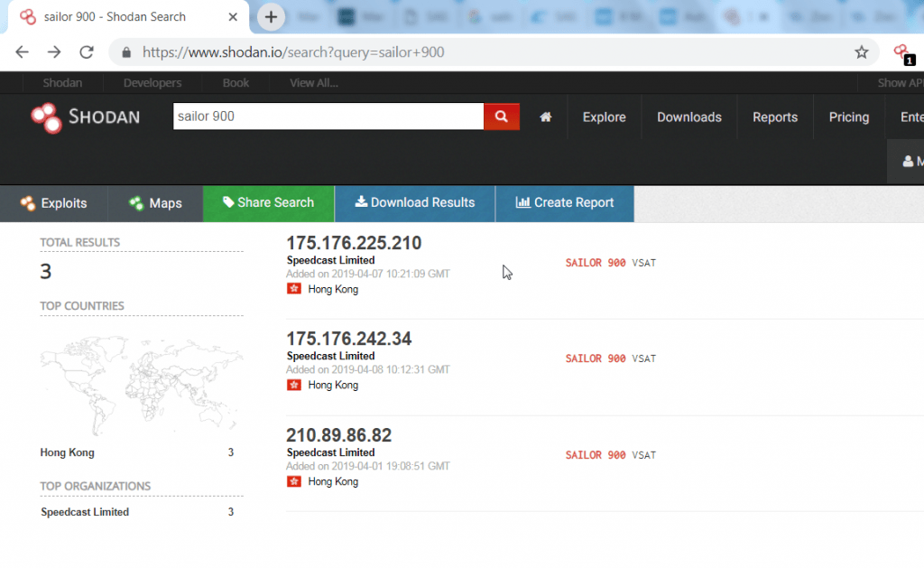This screenshot has width=924, height=568.
Task: Open result IP 175.176.242.34
Action: 349,339
